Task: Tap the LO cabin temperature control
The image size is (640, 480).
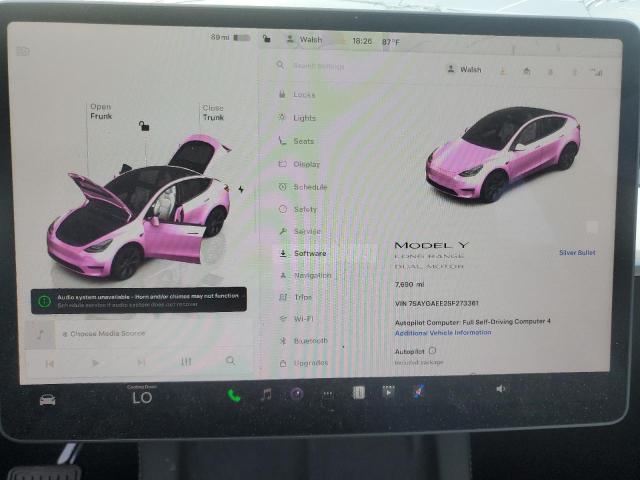Action: pyautogui.click(x=142, y=398)
